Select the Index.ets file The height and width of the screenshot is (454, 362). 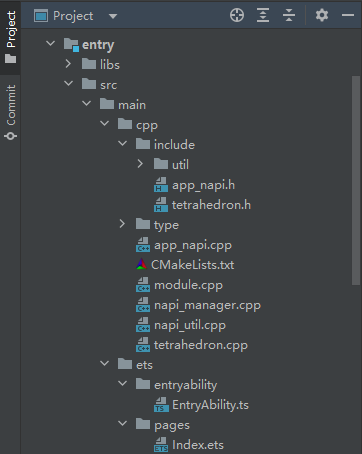[x=198, y=445]
